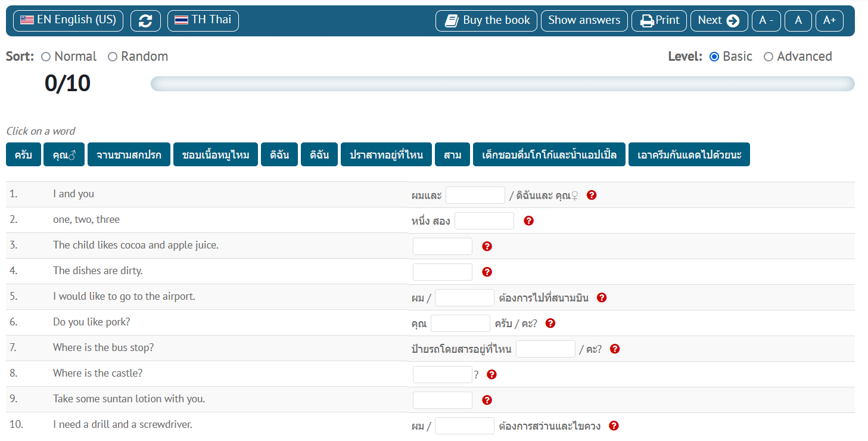Select the Normal sort option
The image size is (868, 441).
(46, 57)
